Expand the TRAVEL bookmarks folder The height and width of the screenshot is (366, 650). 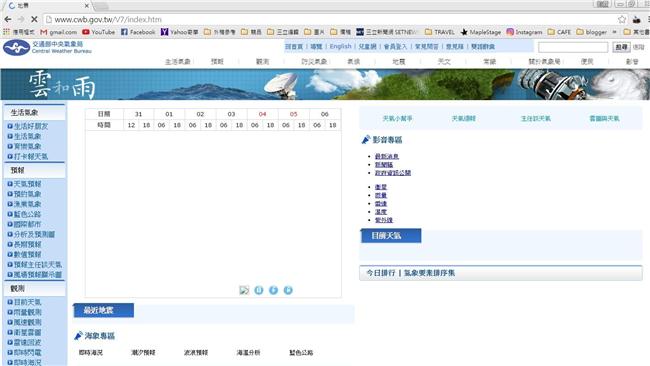click(x=440, y=32)
